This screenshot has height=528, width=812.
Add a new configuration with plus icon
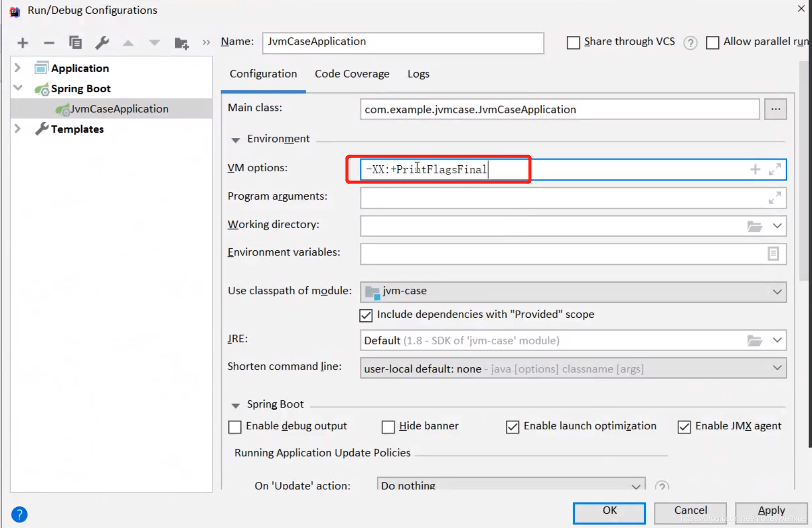click(23, 43)
